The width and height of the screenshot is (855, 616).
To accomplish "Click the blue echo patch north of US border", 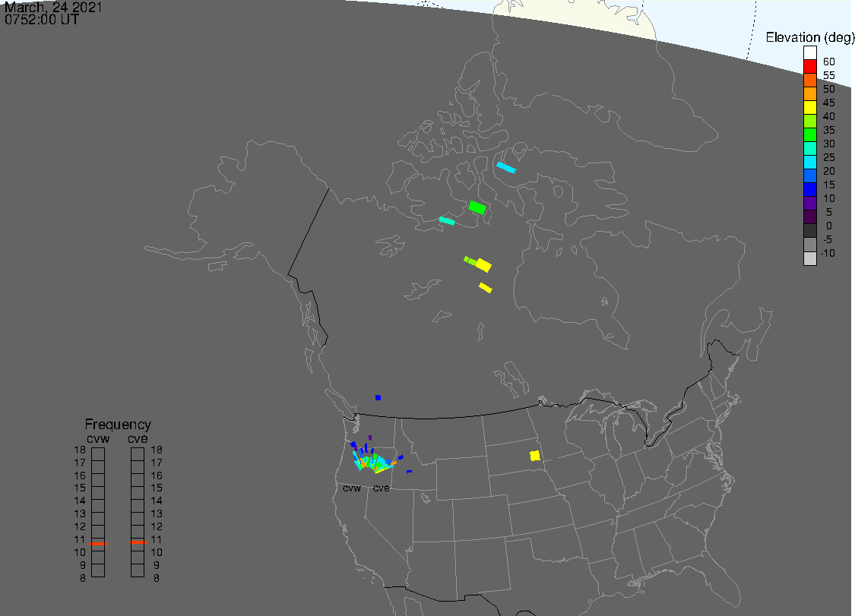I will [378, 397].
